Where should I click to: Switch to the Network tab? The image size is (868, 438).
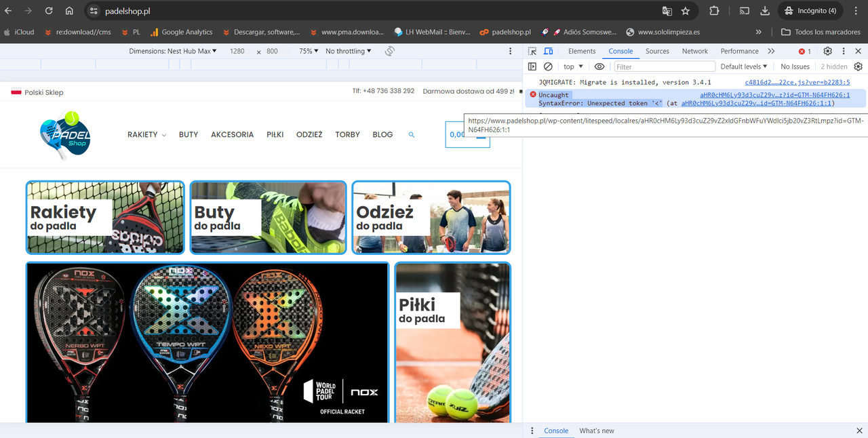(x=695, y=51)
